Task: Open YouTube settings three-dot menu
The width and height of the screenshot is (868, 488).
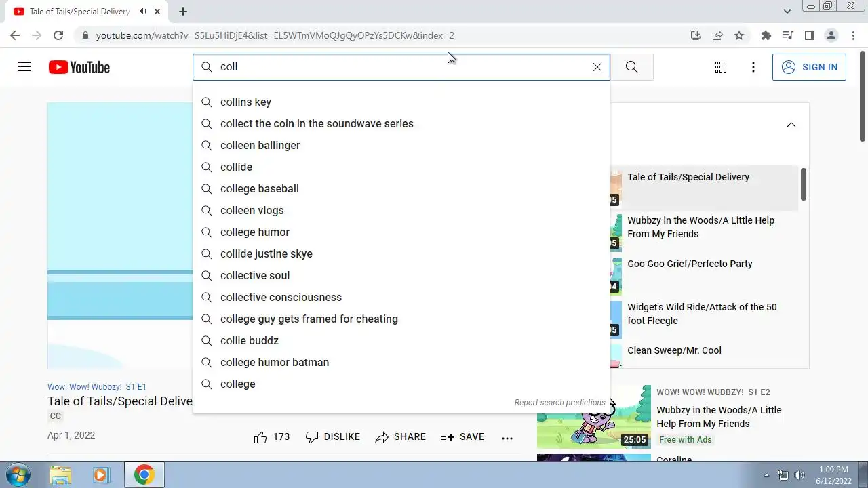Action: coord(753,67)
